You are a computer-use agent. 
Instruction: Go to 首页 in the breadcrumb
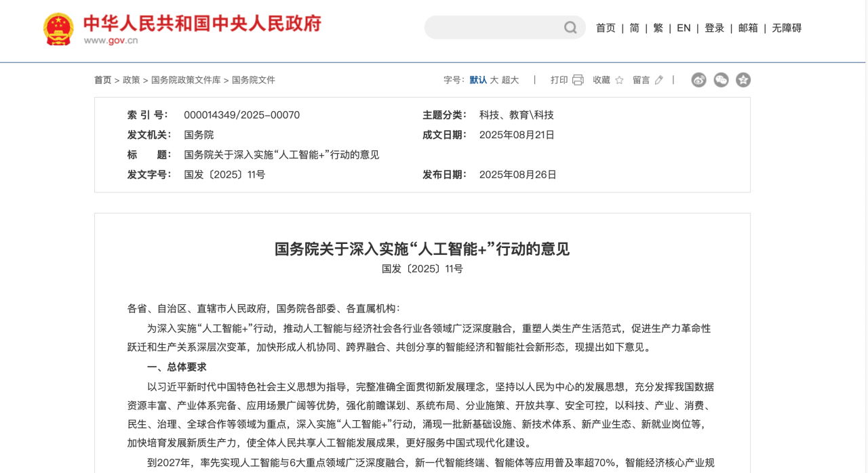click(x=102, y=80)
